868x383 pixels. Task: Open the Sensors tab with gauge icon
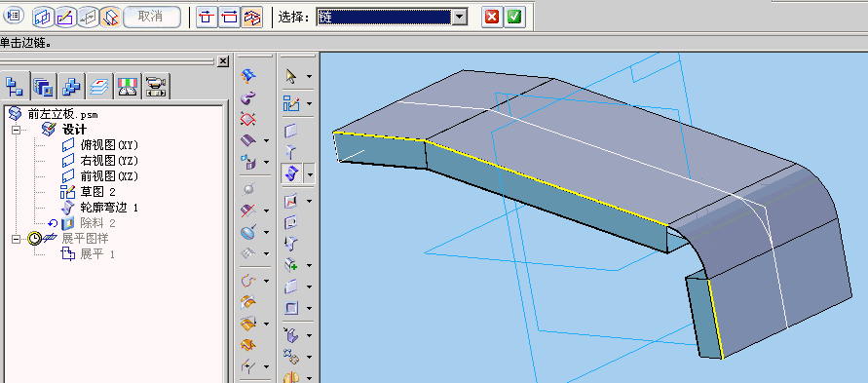(x=128, y=87)
